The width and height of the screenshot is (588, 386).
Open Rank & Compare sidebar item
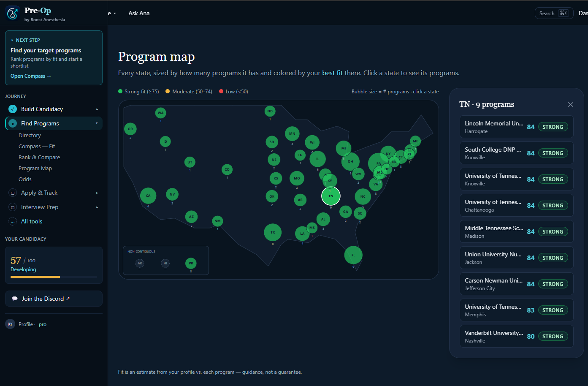(x=39, y=158)
